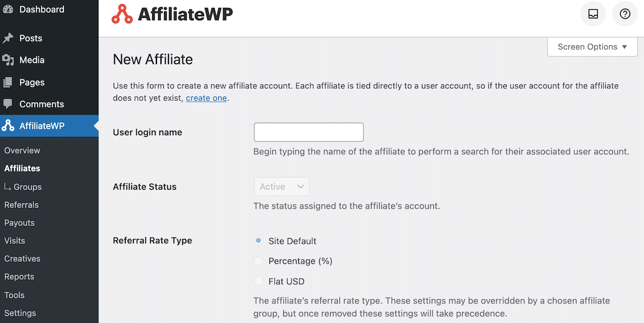
Task: Click the Media library icon
Action: click(x=8, y=60)
